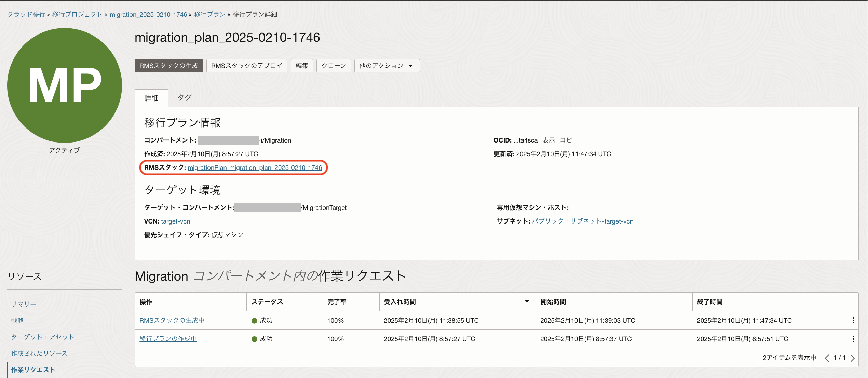Copy the OCID with コピー link
Screen dimensions: 868x378
coord(569,140)
